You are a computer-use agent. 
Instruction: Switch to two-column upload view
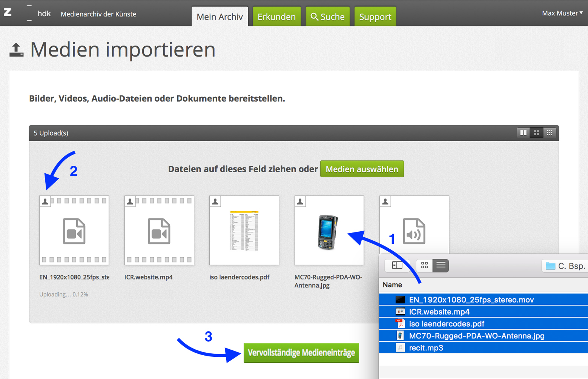pos(523,133)
